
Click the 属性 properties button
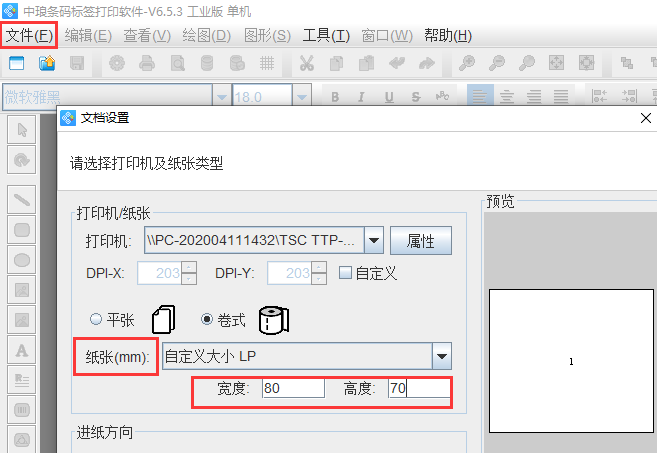(420, 241)
